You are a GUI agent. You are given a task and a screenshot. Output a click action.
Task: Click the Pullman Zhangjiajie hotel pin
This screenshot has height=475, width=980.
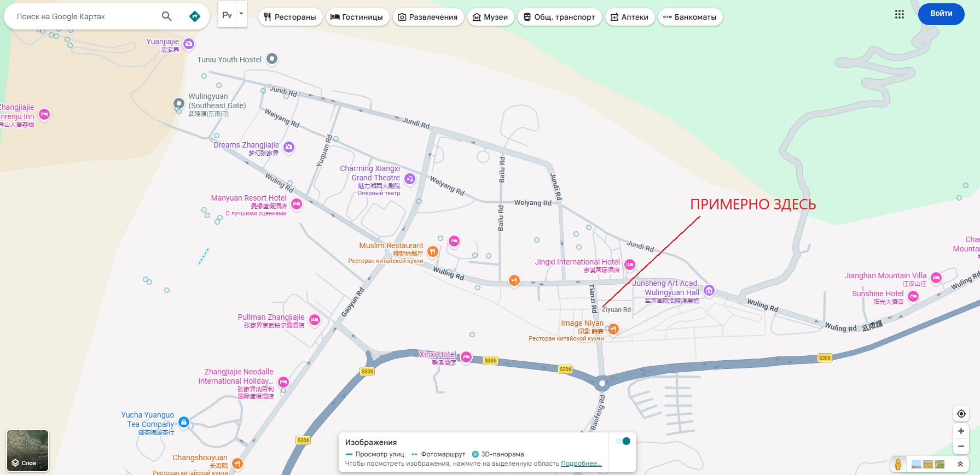tap(315, 320)
